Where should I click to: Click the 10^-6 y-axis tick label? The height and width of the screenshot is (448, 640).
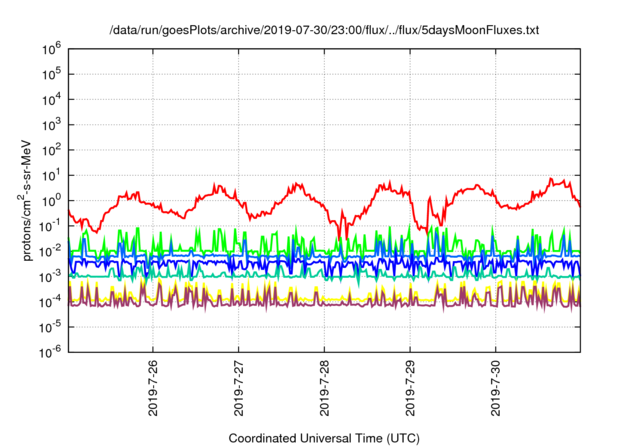(x=51, y=352)
